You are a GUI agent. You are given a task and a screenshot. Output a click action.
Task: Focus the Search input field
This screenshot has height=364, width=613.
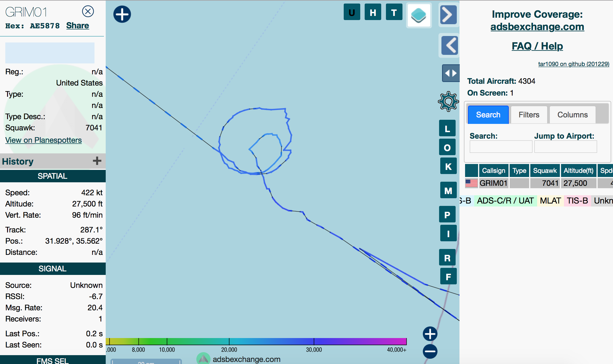[x=501, y=147]
